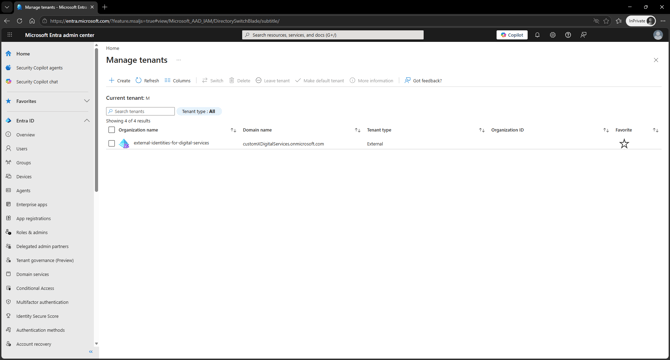
Task: Open Identity Secure Score
Action: coord(37,316)
